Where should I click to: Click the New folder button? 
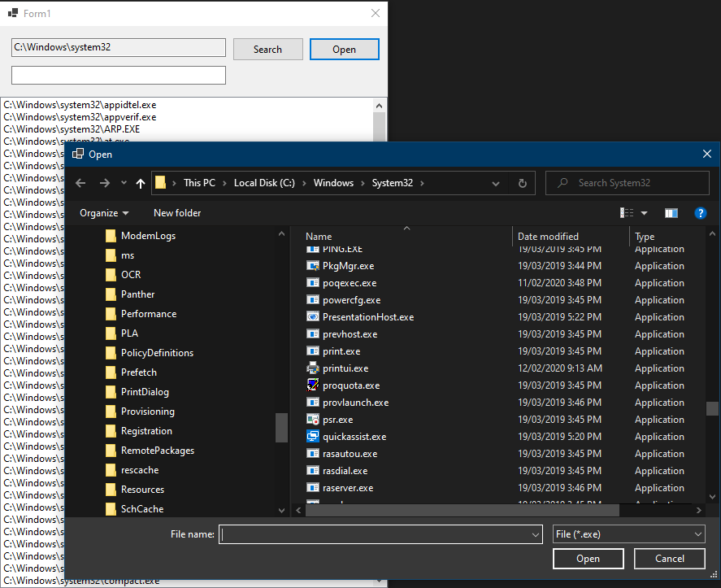pos(176,213)
